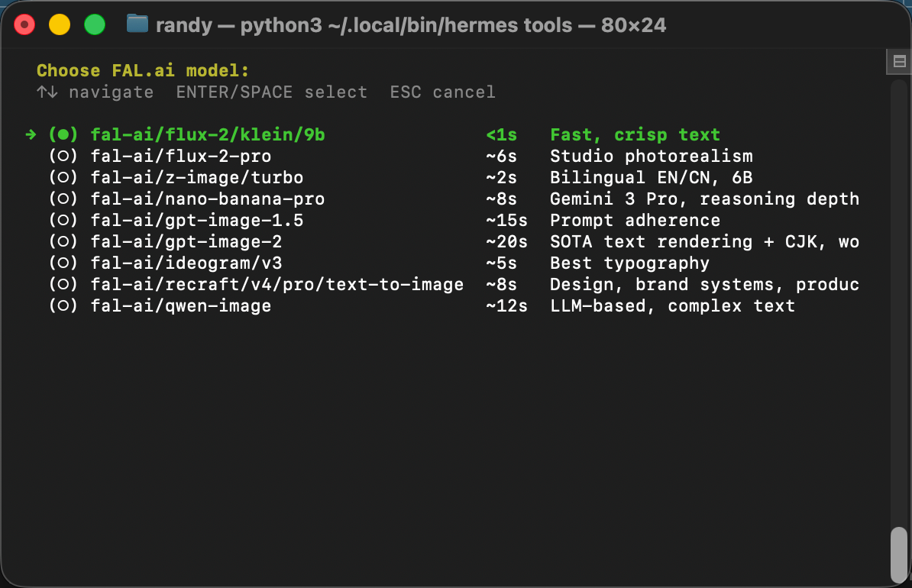
Task: Click the 'Design, brand systems' description
Action: pos(662,284)
